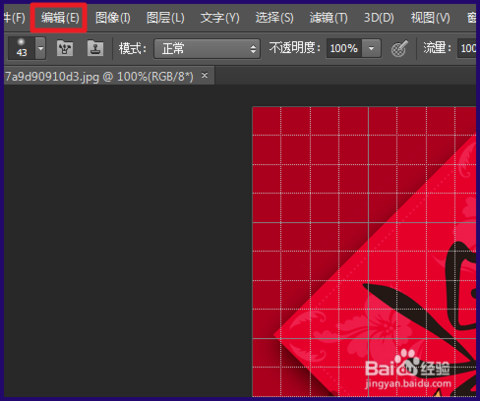Screen dimensions: 480x401
Task: Open the 视图(V) menu
Action: [430, 18]
